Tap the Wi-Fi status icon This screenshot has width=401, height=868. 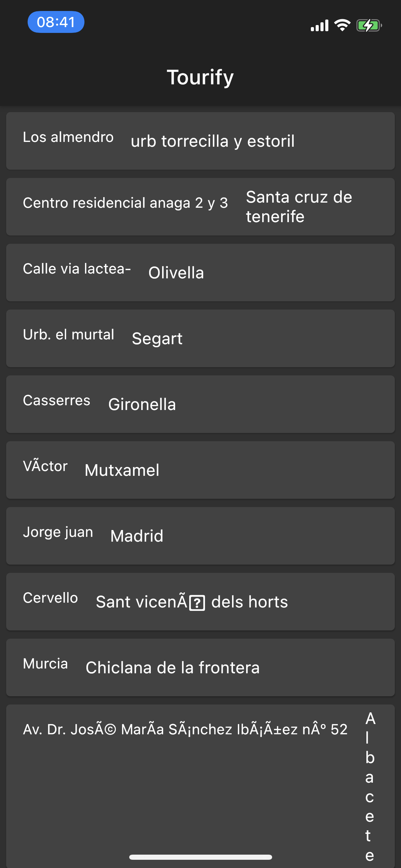click(342, 25)
